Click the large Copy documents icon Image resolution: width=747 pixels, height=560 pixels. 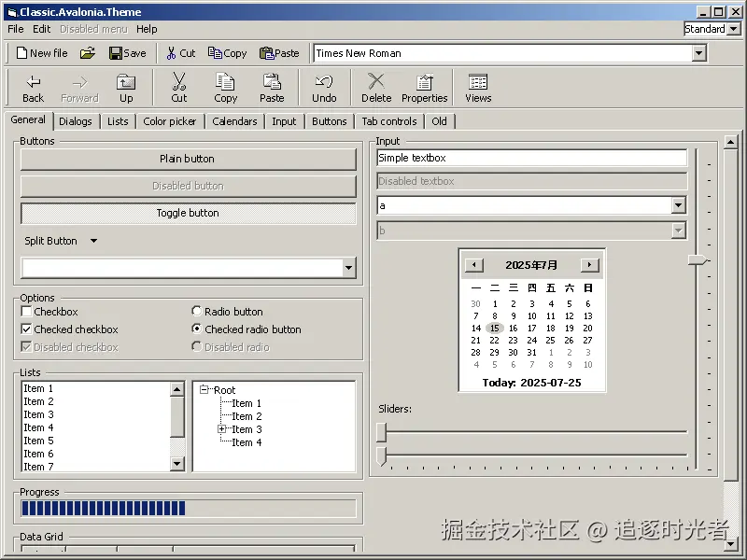[225, 81]
